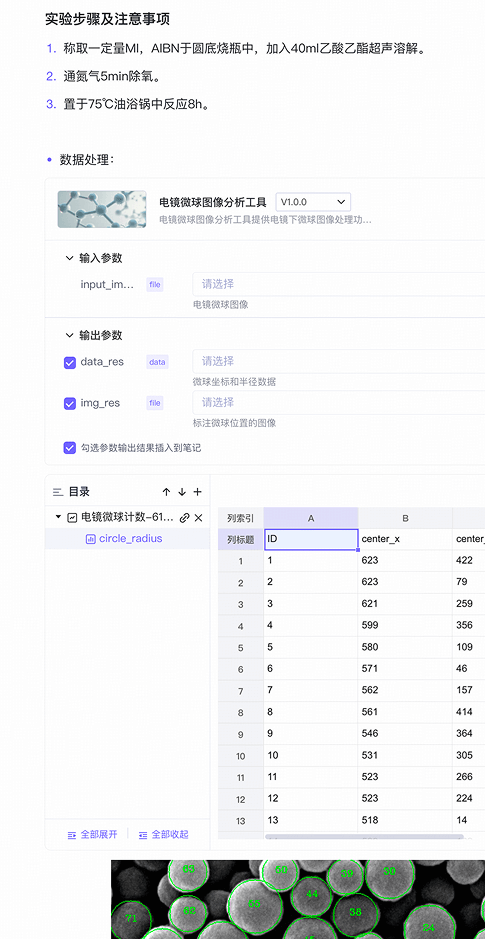Click the input_image 请选择 field
Screen dimensions: 485x939
(x=338, y=284)
